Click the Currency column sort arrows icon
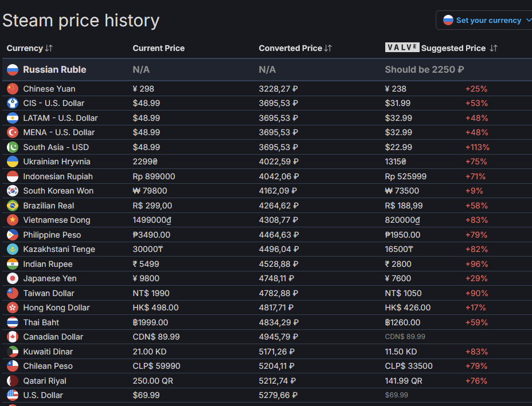This screenshot has height=406, width=532. coord(49,48)
